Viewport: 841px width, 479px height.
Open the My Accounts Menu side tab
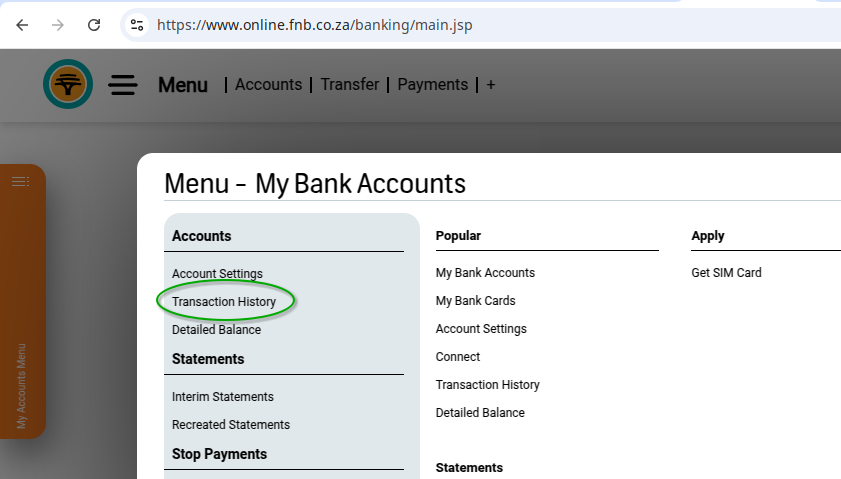coord(22,386)
